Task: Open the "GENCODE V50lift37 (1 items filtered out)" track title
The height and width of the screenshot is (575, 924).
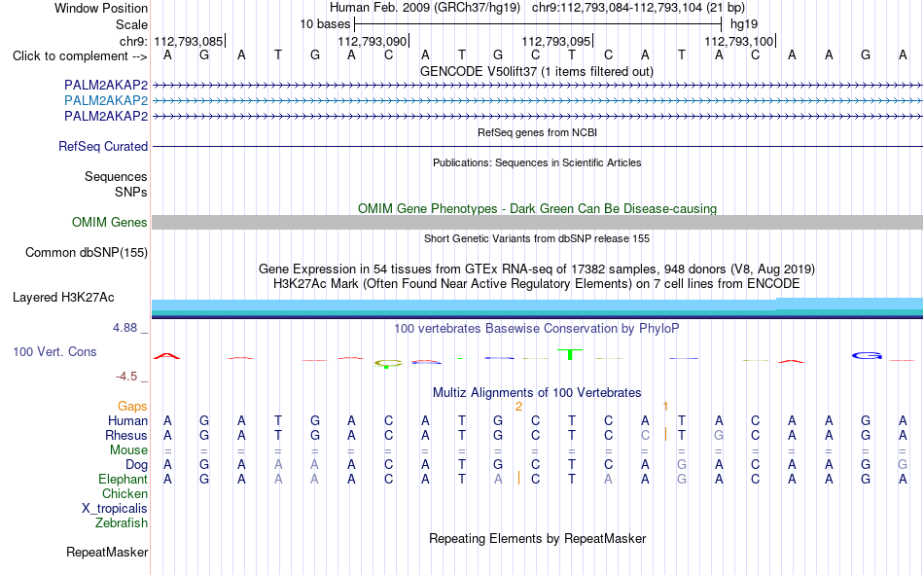Action: pos(536,71)
